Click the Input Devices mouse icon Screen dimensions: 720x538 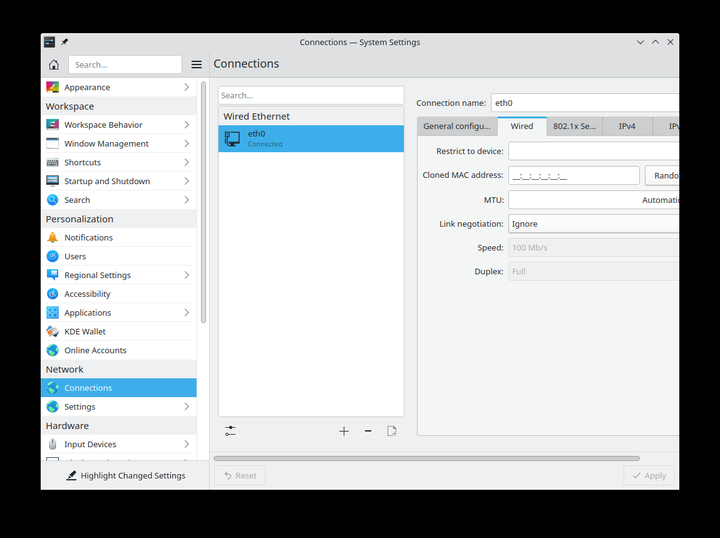(x=52, y=444)
